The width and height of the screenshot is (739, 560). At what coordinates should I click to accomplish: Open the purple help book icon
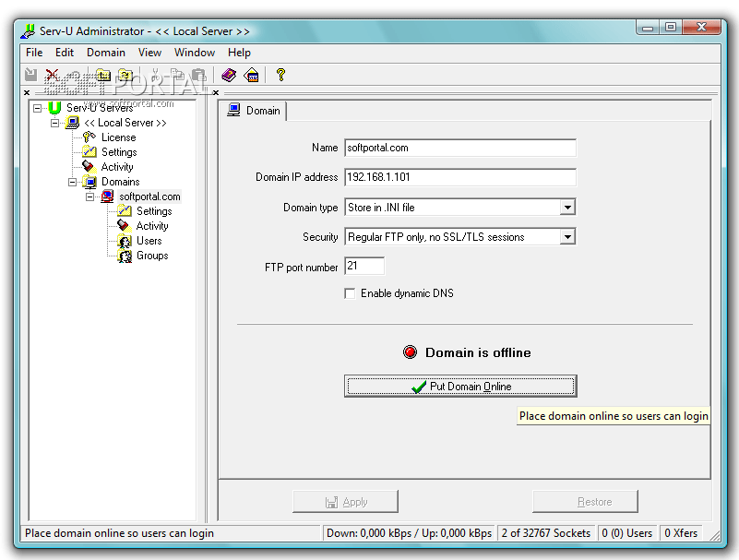229,75
